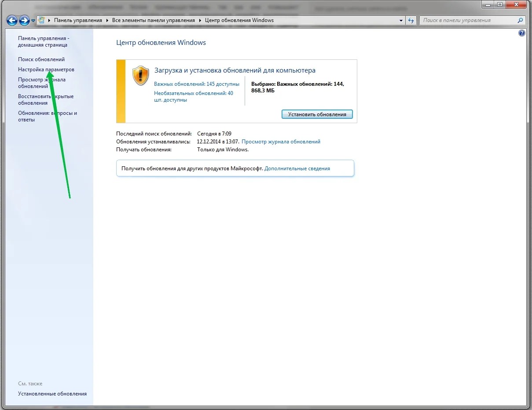The width and height of the screenshot is (532, 410).
Task: Expand arrow after 'Панель управления' breadcrumb
Action: [x=107, y=20]
